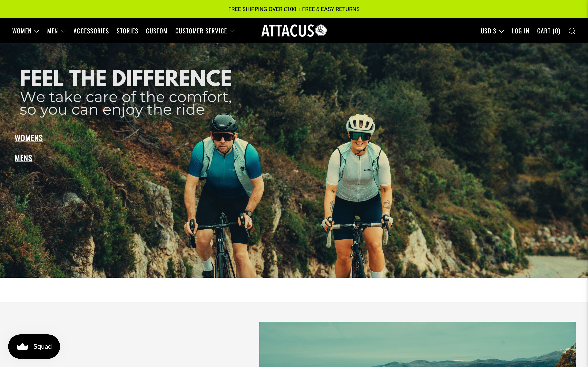Click the Feel The Difference hero heading
The width and height of the screenshot is (588, 367).
(125, 78)
